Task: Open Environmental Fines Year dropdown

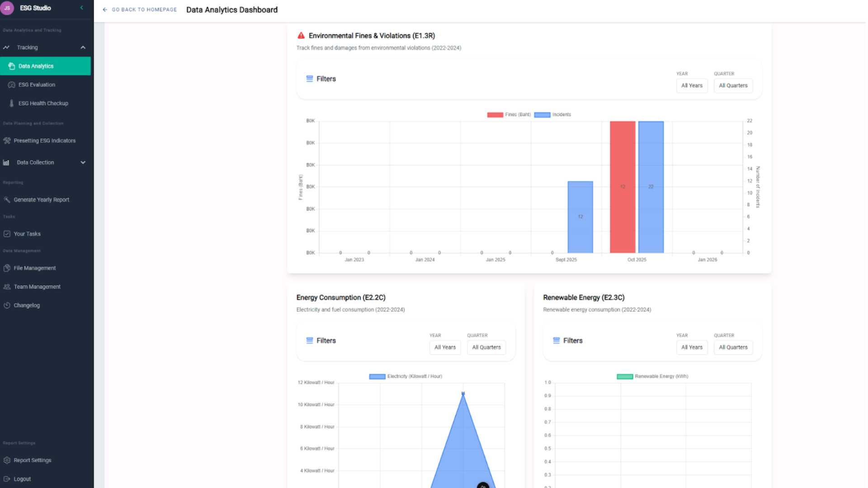Action: click(692, 85)
